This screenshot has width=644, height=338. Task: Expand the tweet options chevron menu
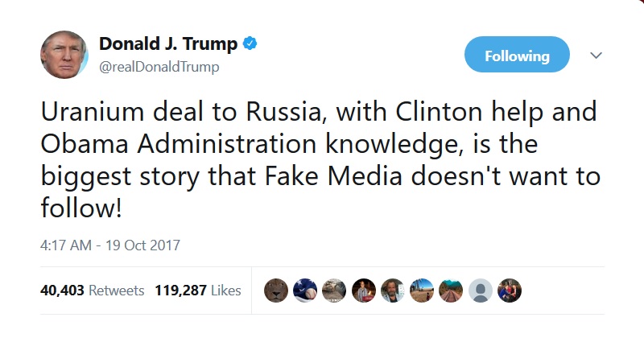(596, 55)
